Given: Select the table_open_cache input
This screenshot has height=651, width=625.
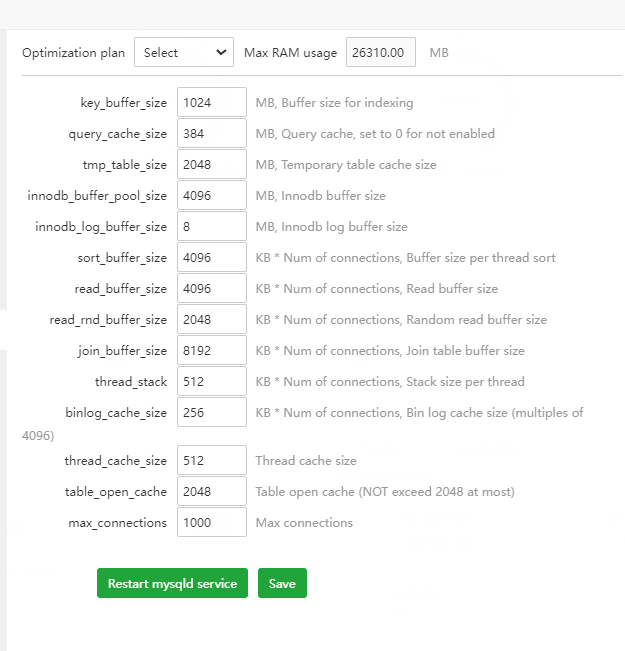Looking at the screenshot, I should tap(212, 491).
